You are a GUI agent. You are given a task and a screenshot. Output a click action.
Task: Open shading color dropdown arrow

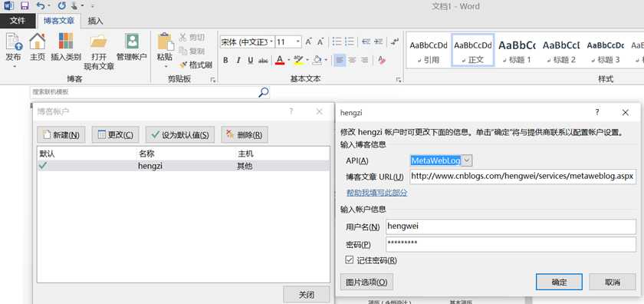point(326,61)
